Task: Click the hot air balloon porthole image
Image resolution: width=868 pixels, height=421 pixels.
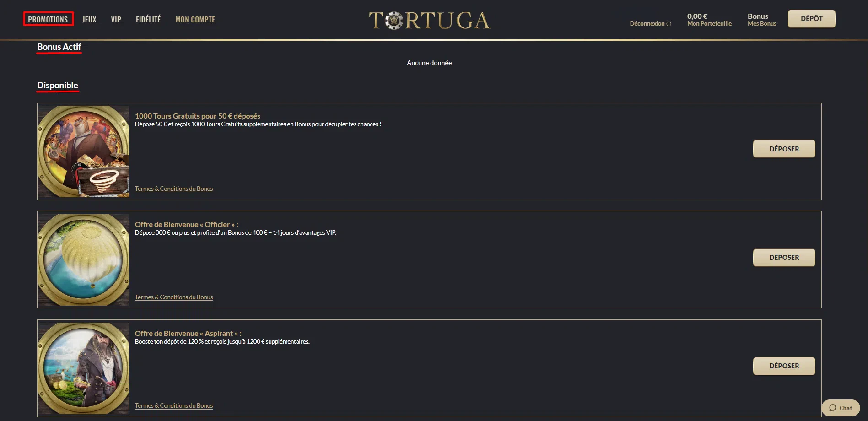Action: [x=83, y=260]
